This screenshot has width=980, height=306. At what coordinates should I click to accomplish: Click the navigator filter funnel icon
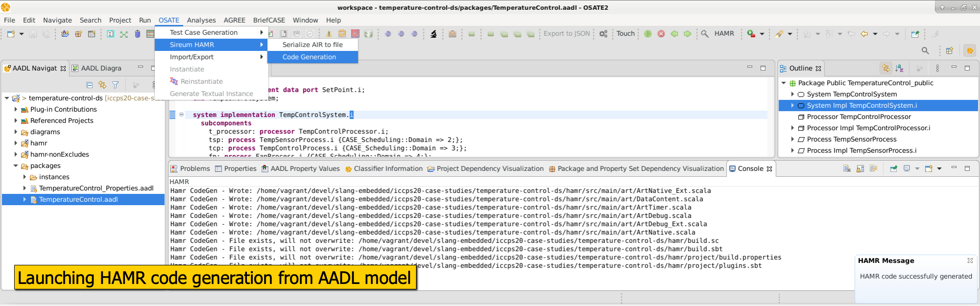[116, 85]
